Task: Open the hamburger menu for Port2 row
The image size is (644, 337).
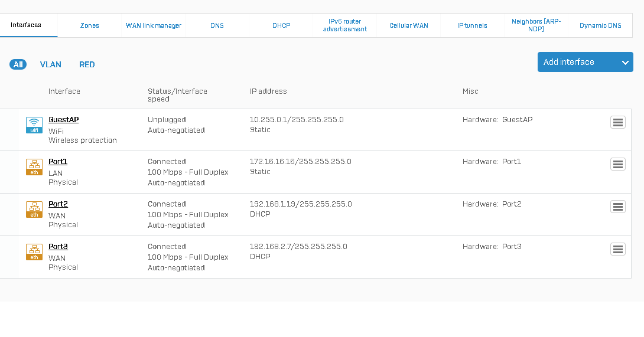Action: click(618, 207)
